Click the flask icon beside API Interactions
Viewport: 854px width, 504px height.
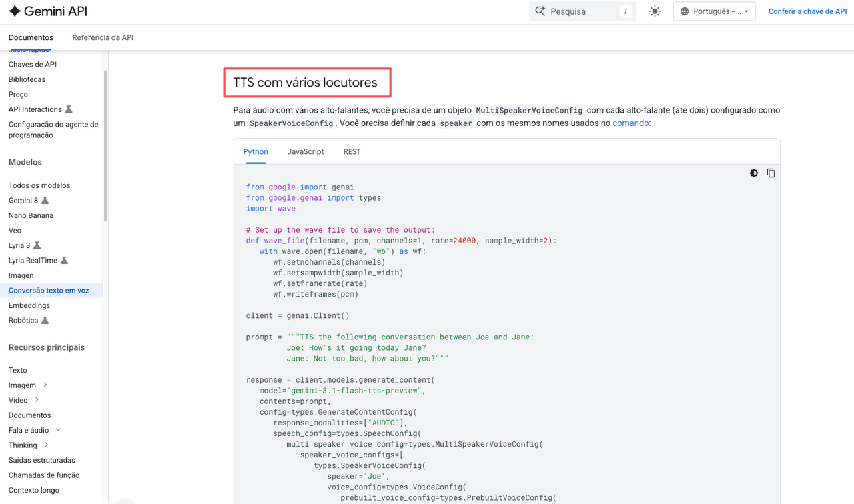coord(69,109)
